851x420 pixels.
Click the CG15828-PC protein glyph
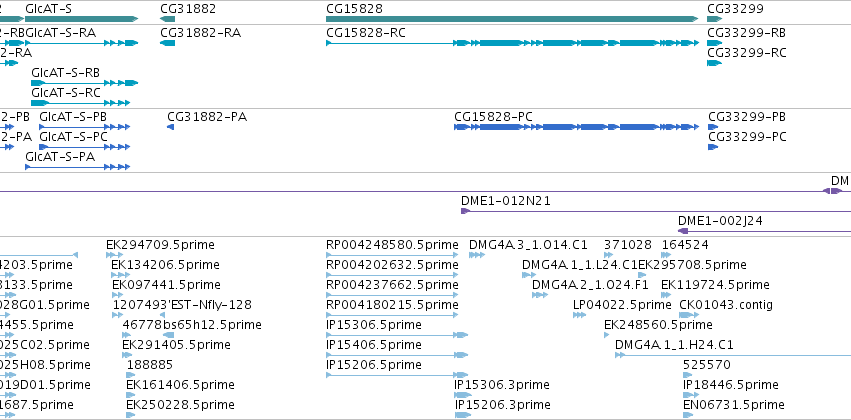tap(576, 127)
